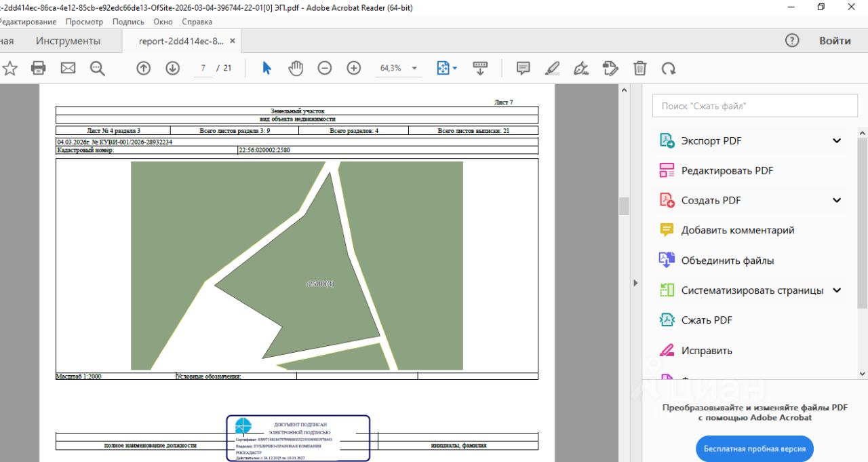Open the Просмотр menu
The width and height of the screenshot is (868, 462).
pos(84,22)
